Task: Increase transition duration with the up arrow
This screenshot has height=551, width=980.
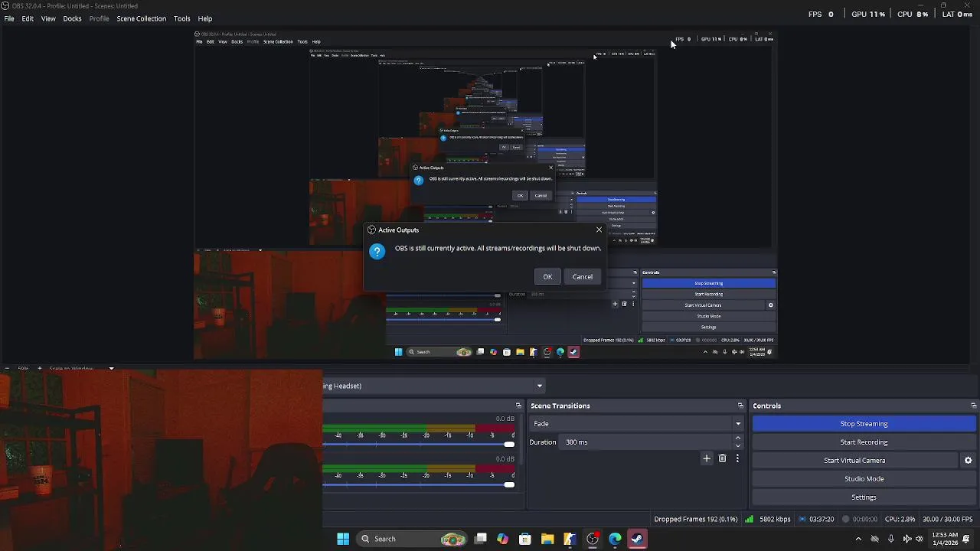Action: pos(738,438)
